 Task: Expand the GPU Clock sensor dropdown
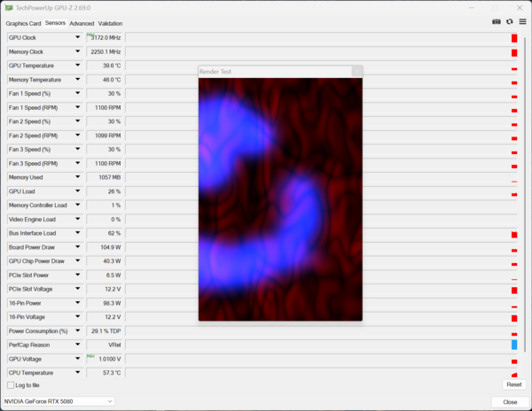point(78,37)
